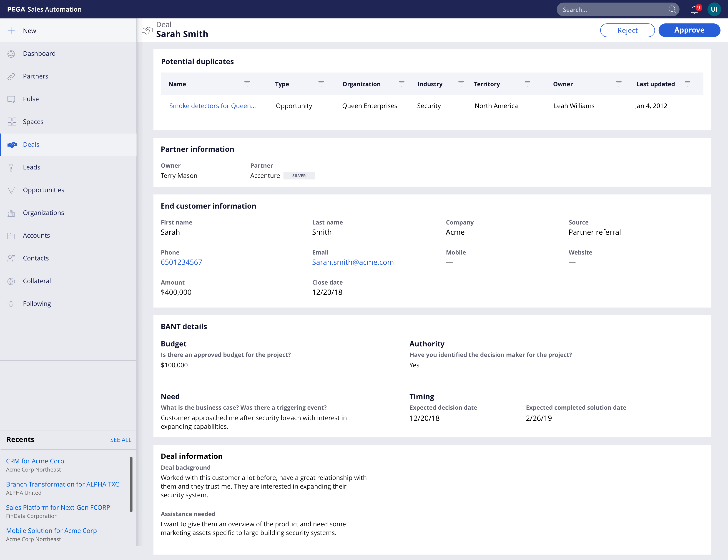Approve the Sarah Smith deal
Image resolution: width=728 pixels, height=560 pixels.
689,30
